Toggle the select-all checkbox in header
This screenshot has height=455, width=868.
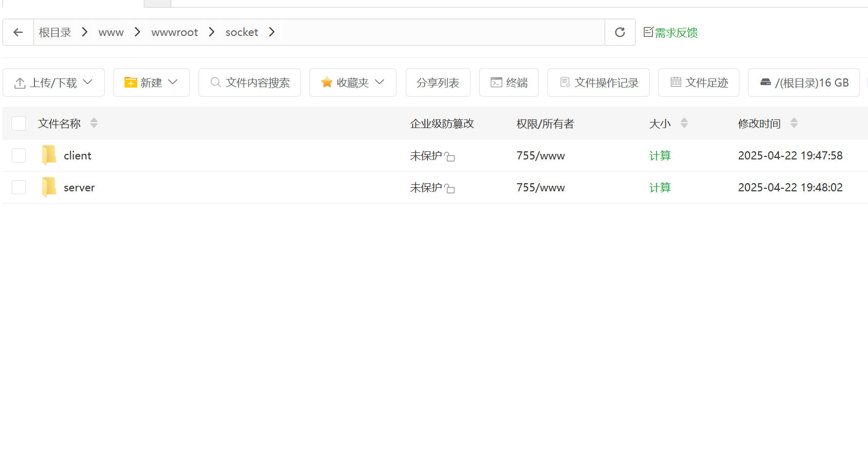coord(19,123)
